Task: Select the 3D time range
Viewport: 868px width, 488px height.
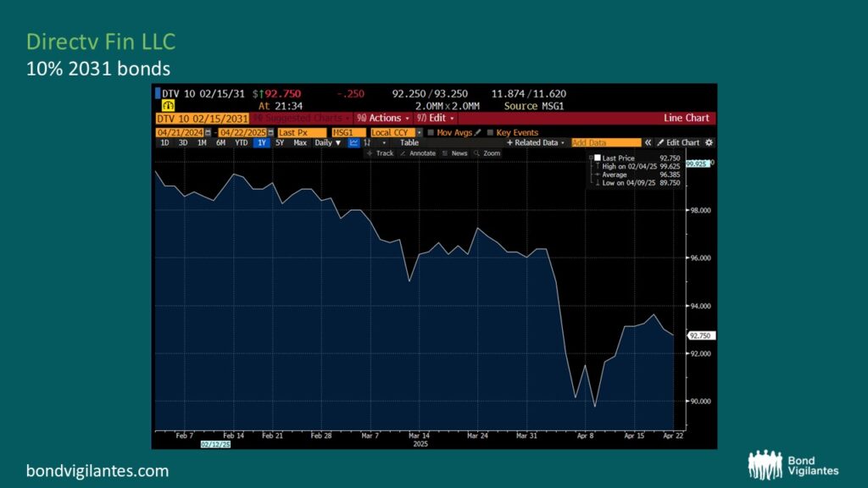Action: pos(183,142)
